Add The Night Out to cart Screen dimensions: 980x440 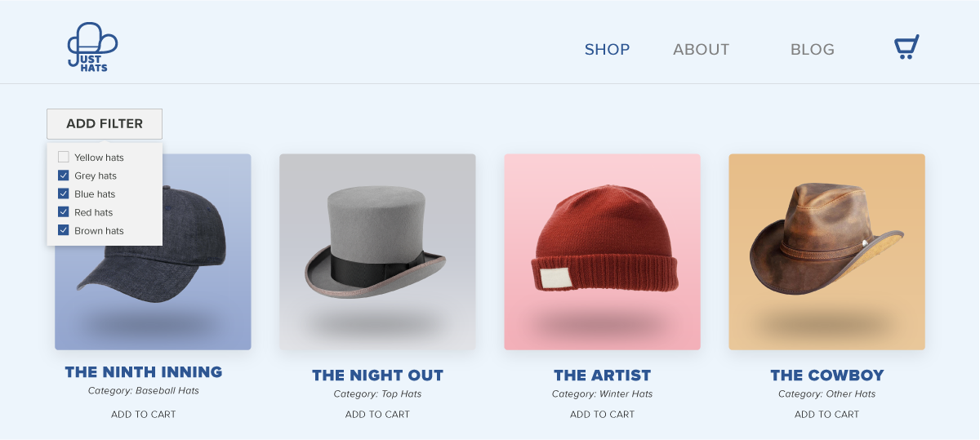377,415
